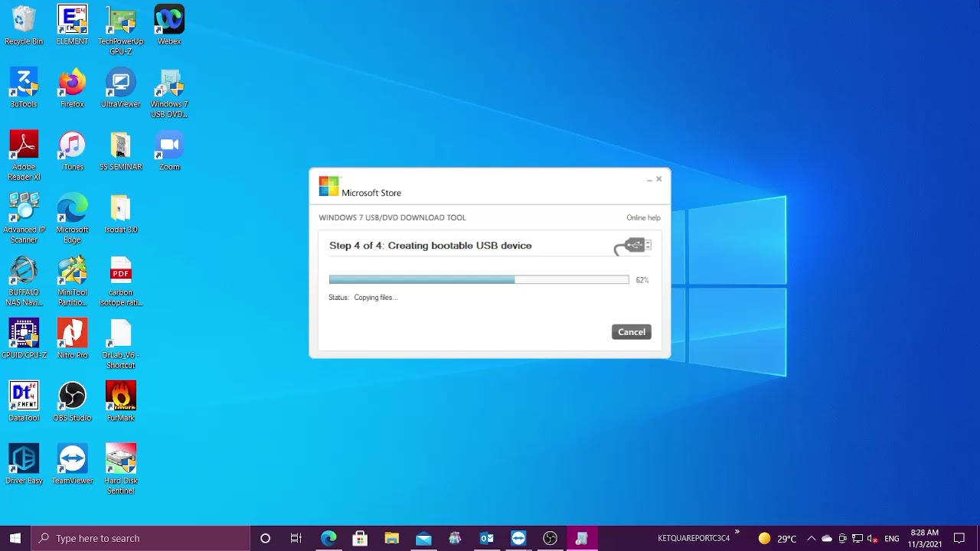Select the Nitro Pro desktop icon
Image resolution: width=980 pixels, height=551 pixels.
click(x=72, y=339)
